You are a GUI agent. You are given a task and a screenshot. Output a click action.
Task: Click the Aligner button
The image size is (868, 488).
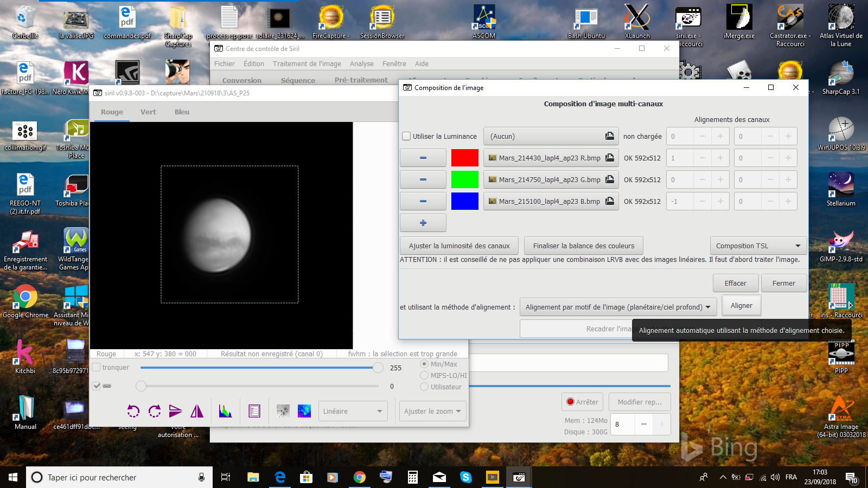pyautogui.click(x=741, y=306)
